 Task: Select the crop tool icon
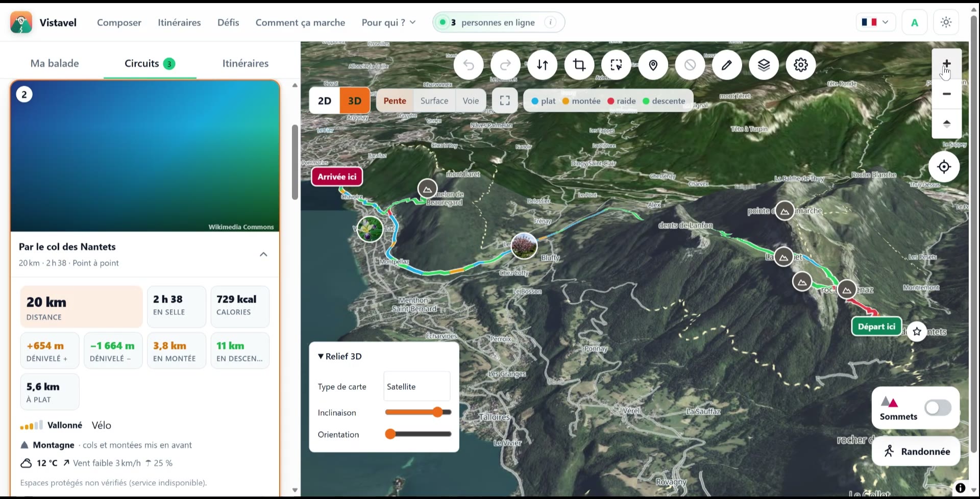[x=579, y=65]
